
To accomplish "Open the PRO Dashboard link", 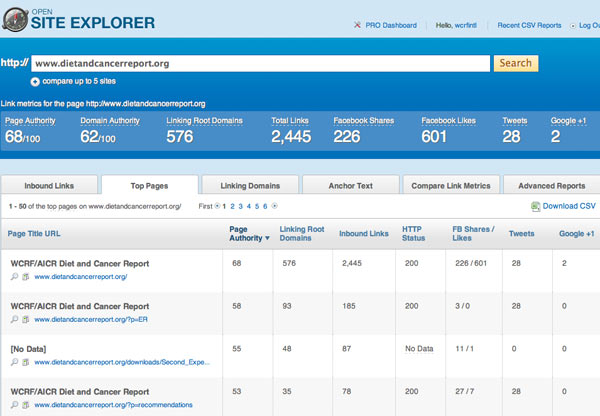I will tap(391, 25).
